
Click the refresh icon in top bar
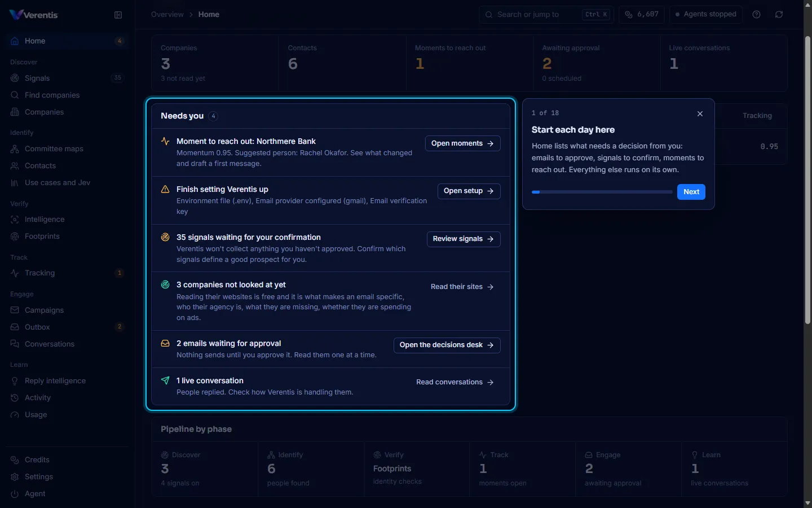pyautogui.click(x=779, y=15)
